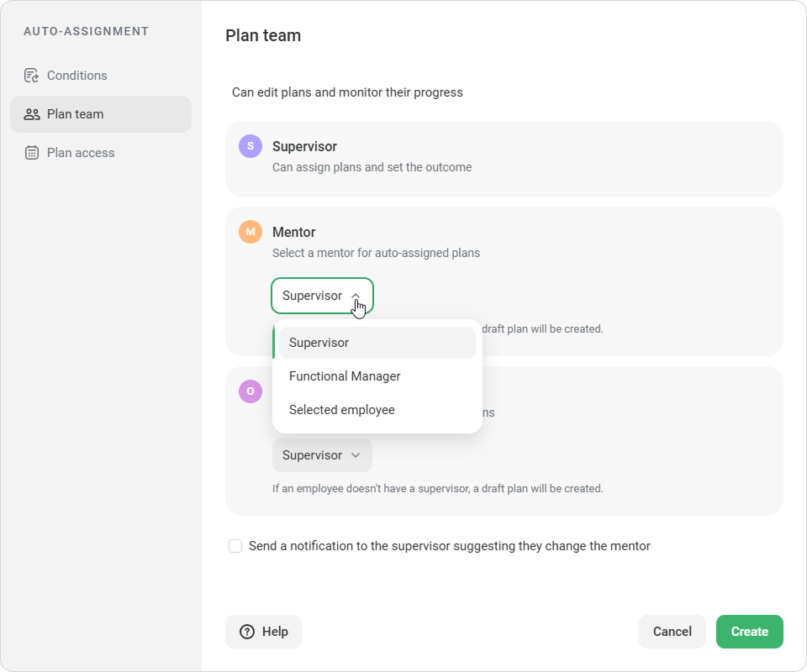Collapse the Mentor dropdown chevron
This screenshot has width=807, height=672.
click(356, 296)
